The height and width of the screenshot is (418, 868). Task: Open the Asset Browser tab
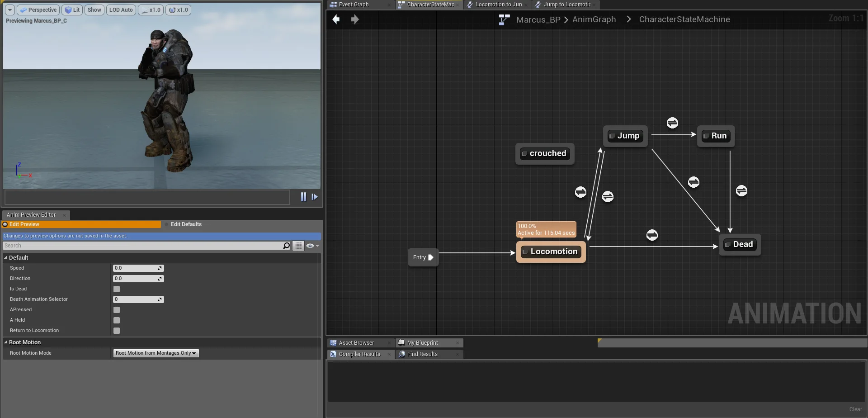[356, 343]
